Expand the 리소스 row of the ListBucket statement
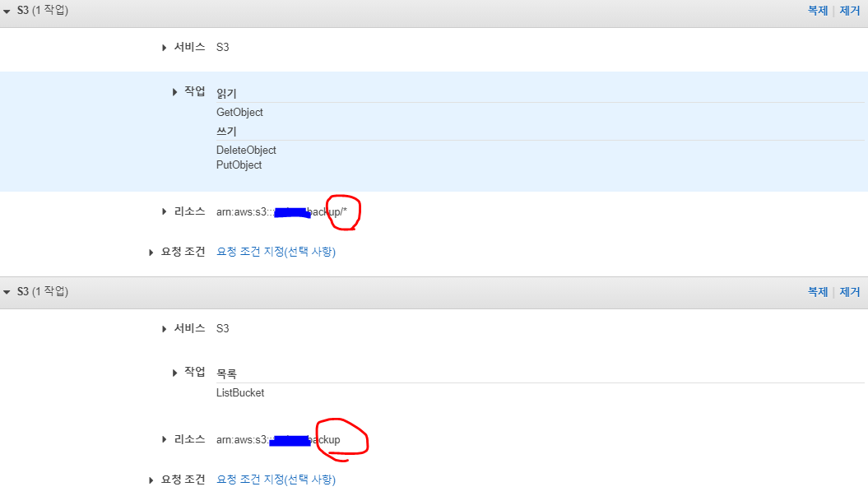868x496 pixels. point(164,439)
